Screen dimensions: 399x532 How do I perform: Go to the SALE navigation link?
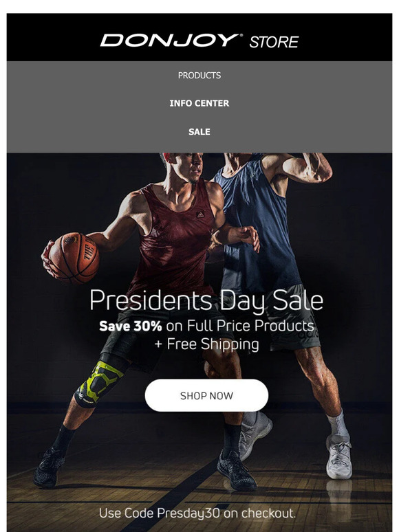click(x=199, y=132)
